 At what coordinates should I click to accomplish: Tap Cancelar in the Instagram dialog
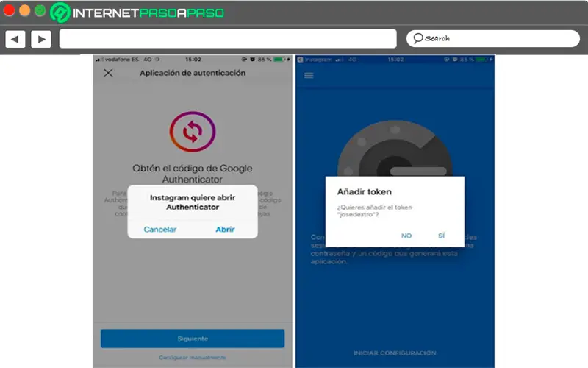coord(160,229)
